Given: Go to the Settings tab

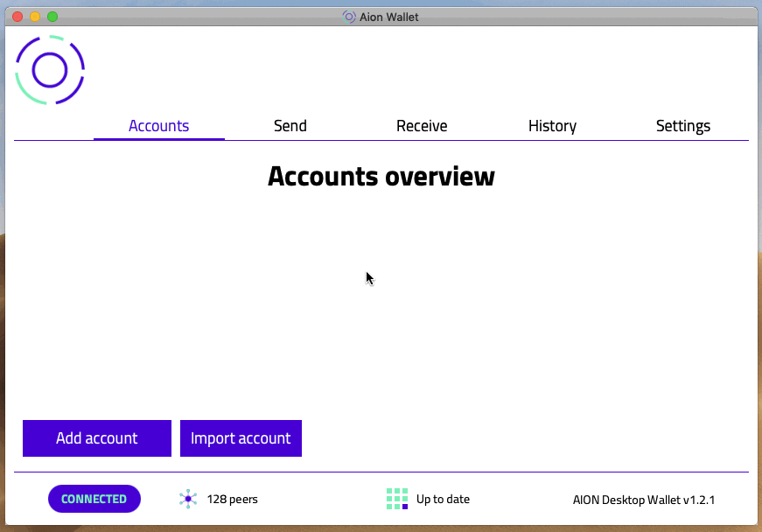Looking at the screenshot, I should (x=683, y=126).
